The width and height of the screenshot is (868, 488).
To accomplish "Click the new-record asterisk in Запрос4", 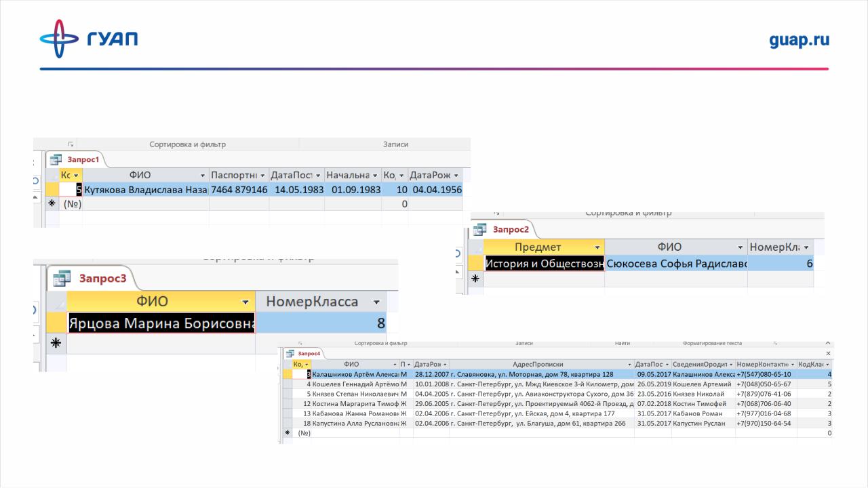I will tap(288, 432).
